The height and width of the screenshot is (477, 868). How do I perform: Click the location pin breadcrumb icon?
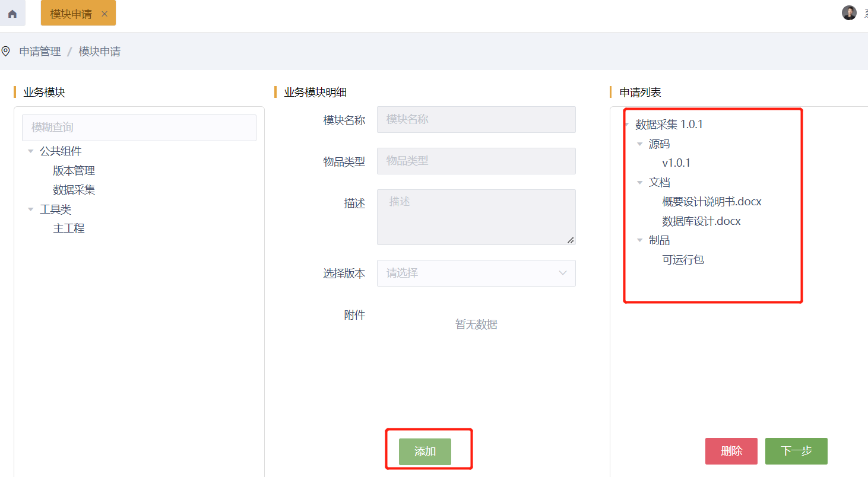(x=6, y=52)
